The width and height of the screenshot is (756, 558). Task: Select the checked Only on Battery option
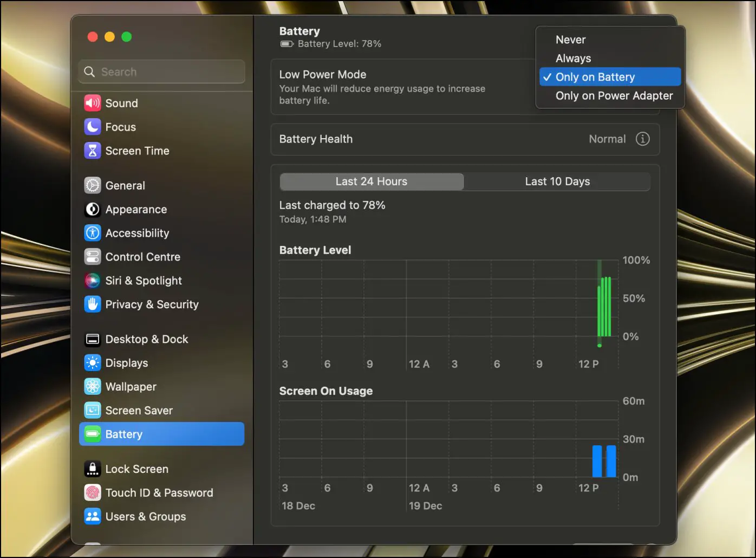(x=595, y=77)
